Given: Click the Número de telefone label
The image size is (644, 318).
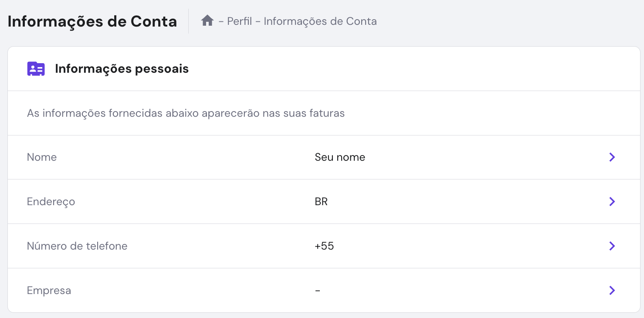Looking at the screenshot, I should click(x=77, y=246).
